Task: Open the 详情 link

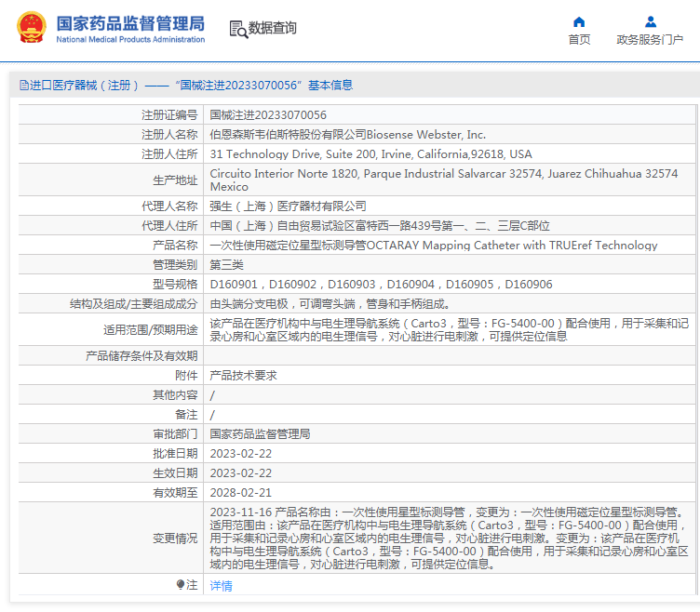Action: pyautogui.click(x=221, y=585)
